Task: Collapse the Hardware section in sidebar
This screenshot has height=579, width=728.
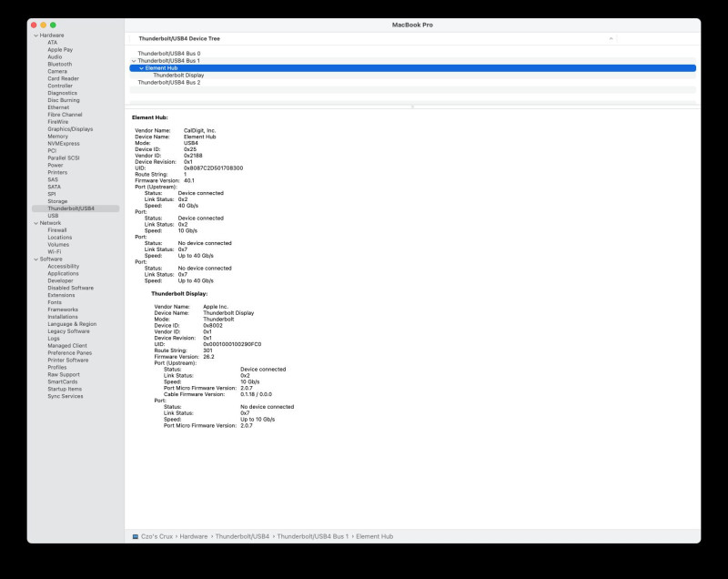Action: coord(35,36)
